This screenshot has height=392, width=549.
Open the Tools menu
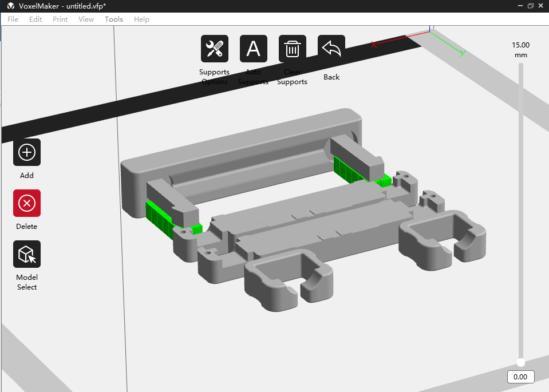114,19
